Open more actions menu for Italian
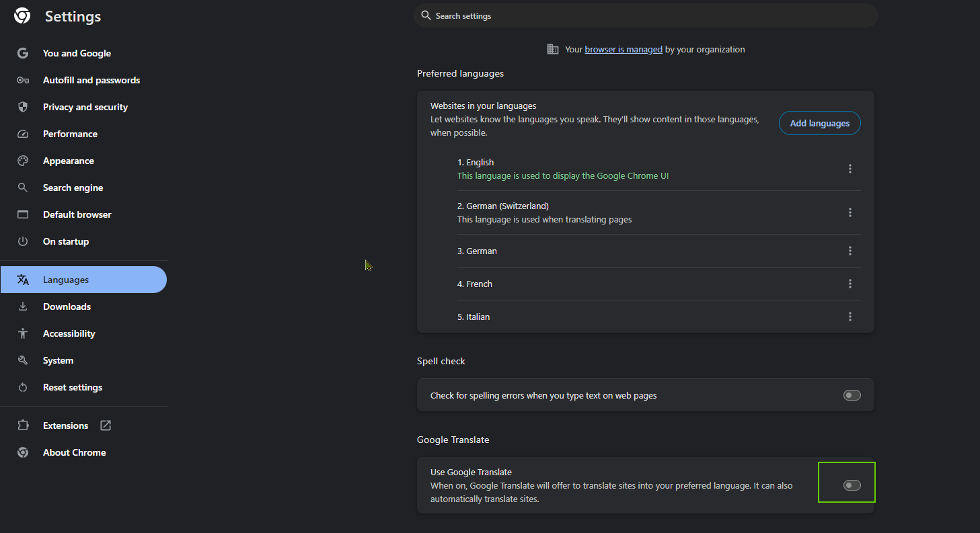 (x=850, y=317)
